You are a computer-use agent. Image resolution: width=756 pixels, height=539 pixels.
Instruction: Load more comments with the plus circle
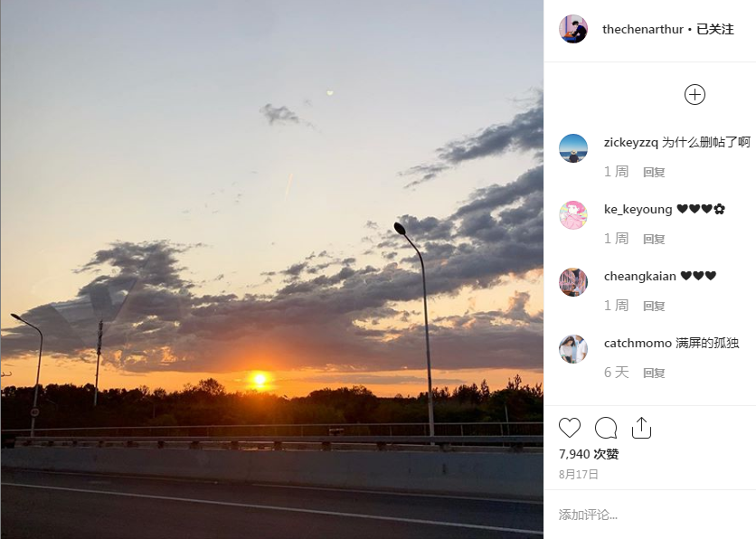[x=695, y=94]
